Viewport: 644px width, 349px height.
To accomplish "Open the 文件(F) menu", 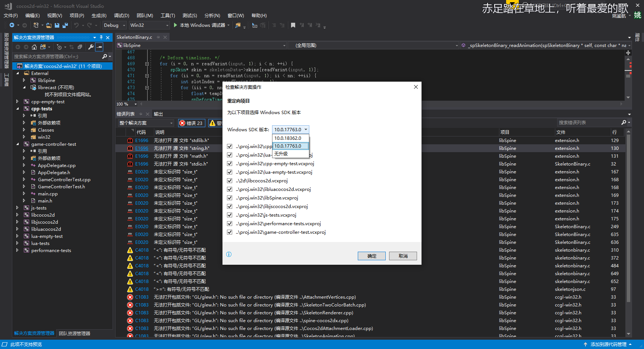I will (x=11, y=16).
